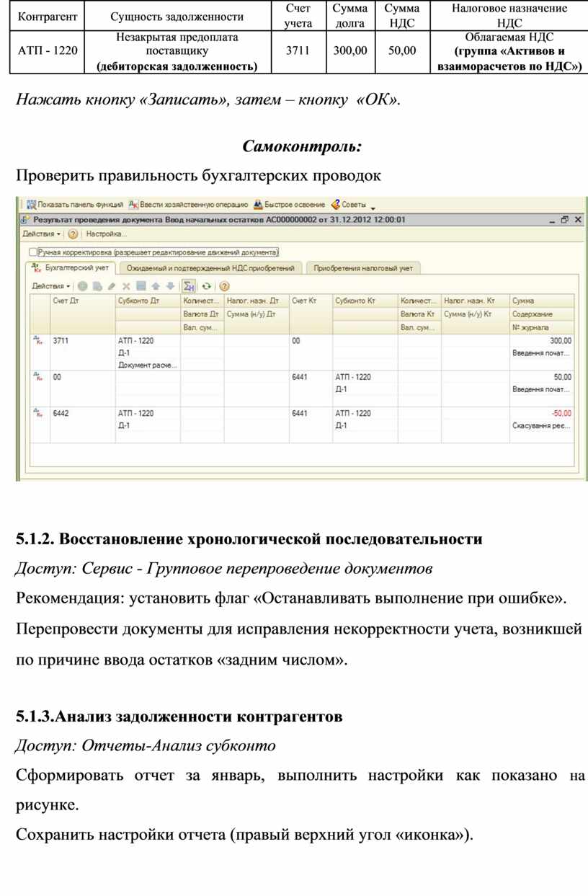Click the Показать панель функций toolbar icon
This screenshot has height=896, width=588.
click(32, 204)
